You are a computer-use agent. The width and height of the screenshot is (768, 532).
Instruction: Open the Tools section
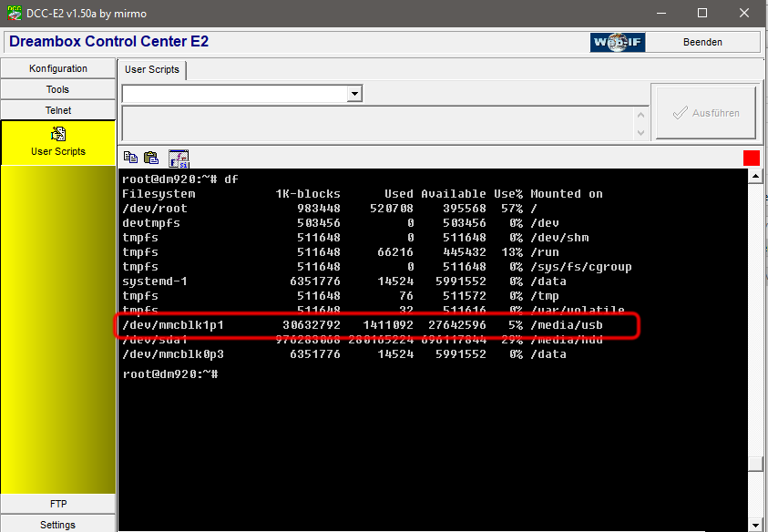click(x=58, y=89)
